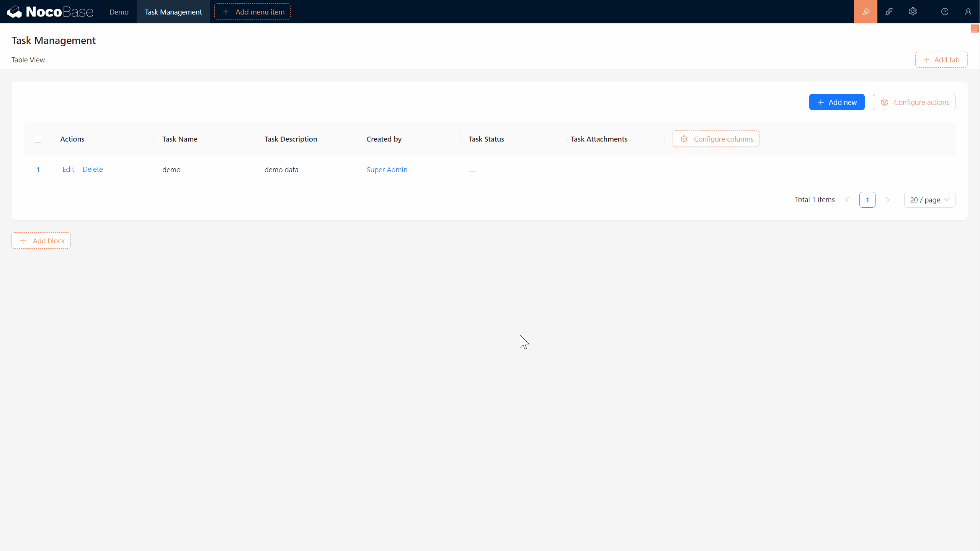980x551 pixels.
Task: Click the NocoBase logo
Action: coord(50,11)
